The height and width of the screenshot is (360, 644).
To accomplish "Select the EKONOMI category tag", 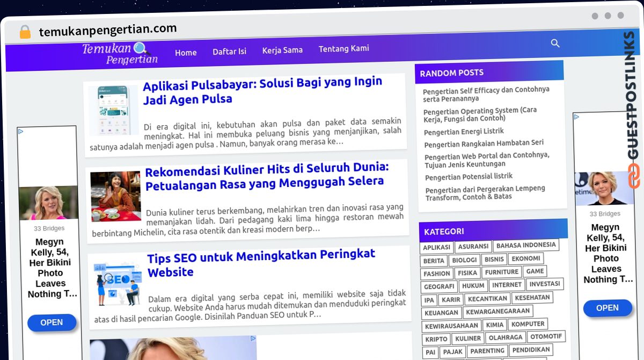I will [x=526, y=258].
